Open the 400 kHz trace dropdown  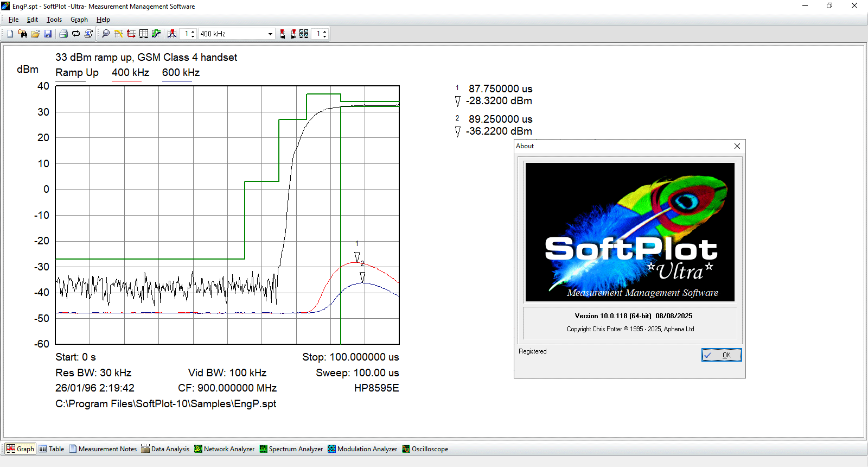270,34
